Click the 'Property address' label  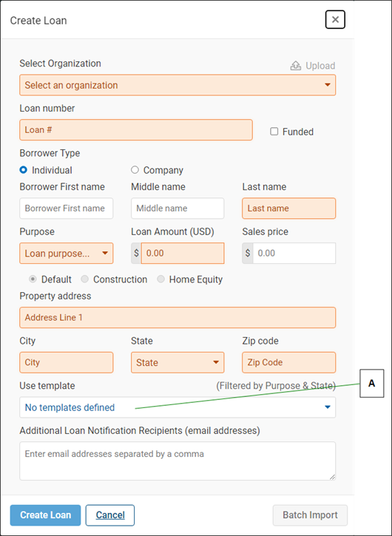(x=55, y=296)
